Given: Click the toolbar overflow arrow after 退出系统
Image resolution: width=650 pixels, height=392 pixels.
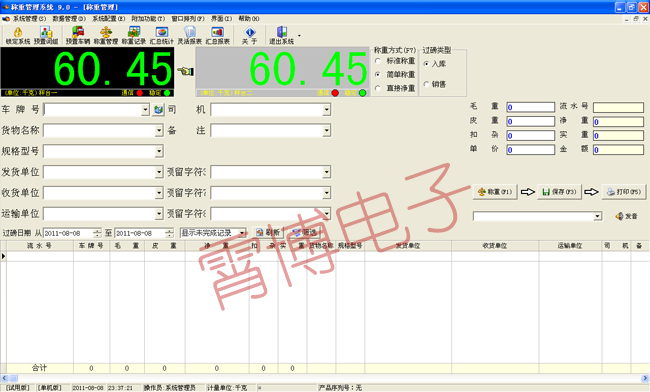Looking at the screenshot, I should point(299,36).
